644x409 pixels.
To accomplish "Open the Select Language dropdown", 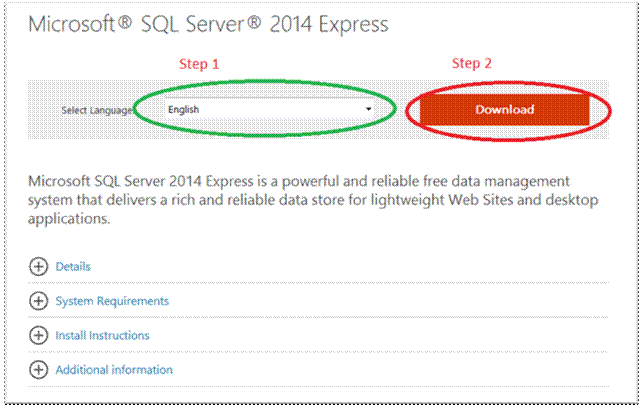I will click(x=270, y=109).
